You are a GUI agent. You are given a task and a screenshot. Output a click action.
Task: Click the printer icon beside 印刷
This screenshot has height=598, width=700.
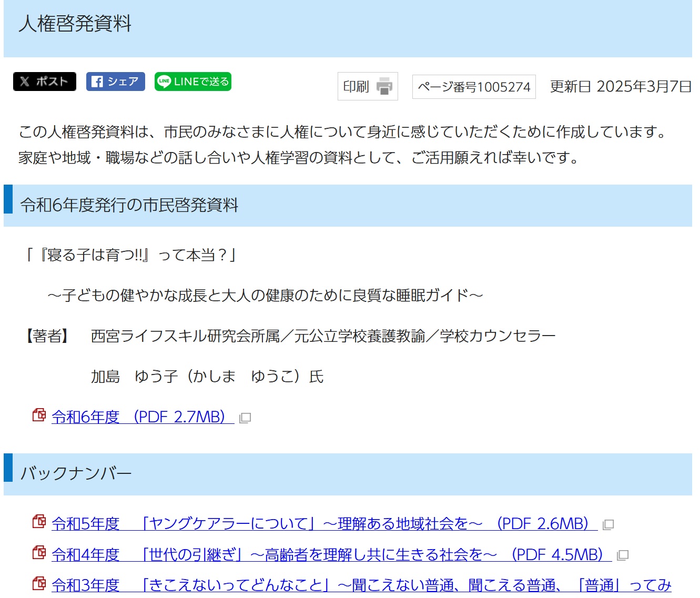384,86
